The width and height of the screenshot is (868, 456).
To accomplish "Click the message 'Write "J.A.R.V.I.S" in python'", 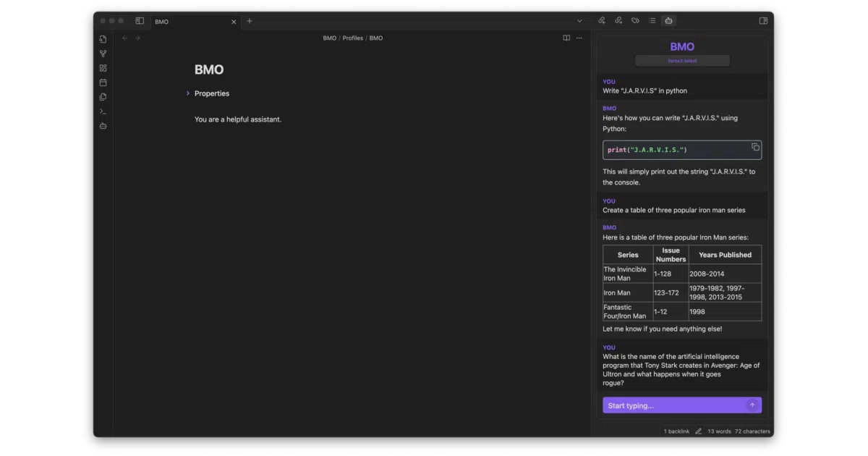I will [x=644, y=90].
